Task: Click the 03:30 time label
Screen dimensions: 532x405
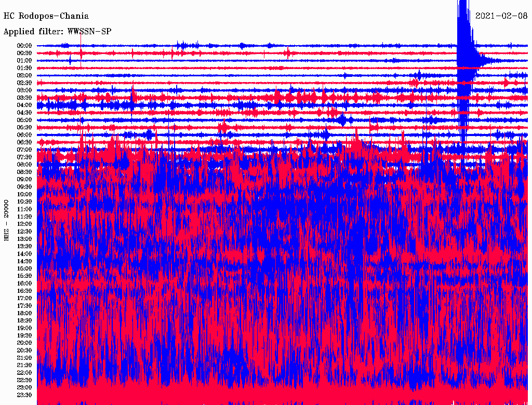Action: (24, 98)
